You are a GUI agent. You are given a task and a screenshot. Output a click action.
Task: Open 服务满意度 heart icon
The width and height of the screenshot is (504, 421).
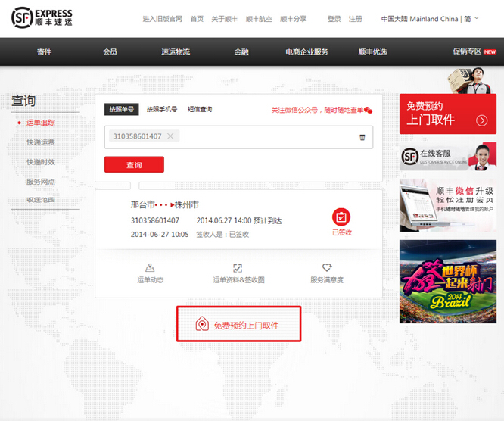pos(327,267)
